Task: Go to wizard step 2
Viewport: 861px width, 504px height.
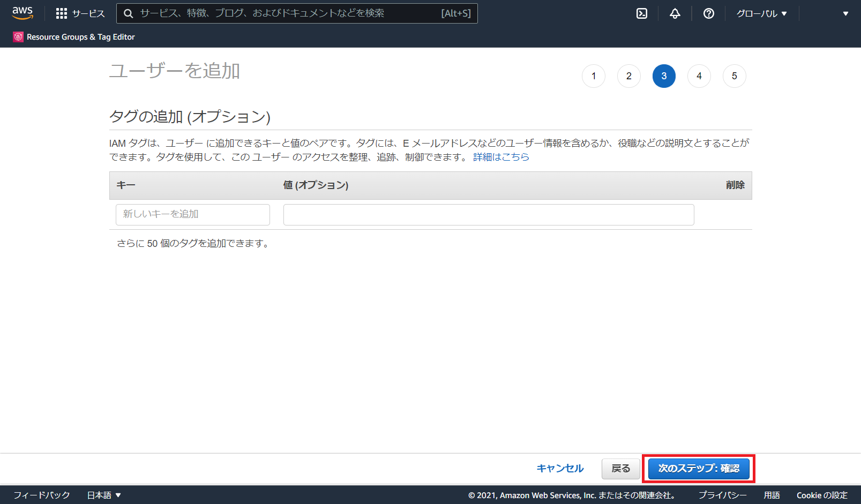Action: coord(628,76)
